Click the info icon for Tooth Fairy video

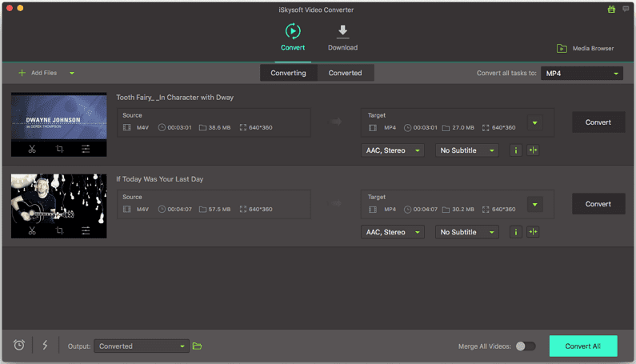(x=515, y=150)
